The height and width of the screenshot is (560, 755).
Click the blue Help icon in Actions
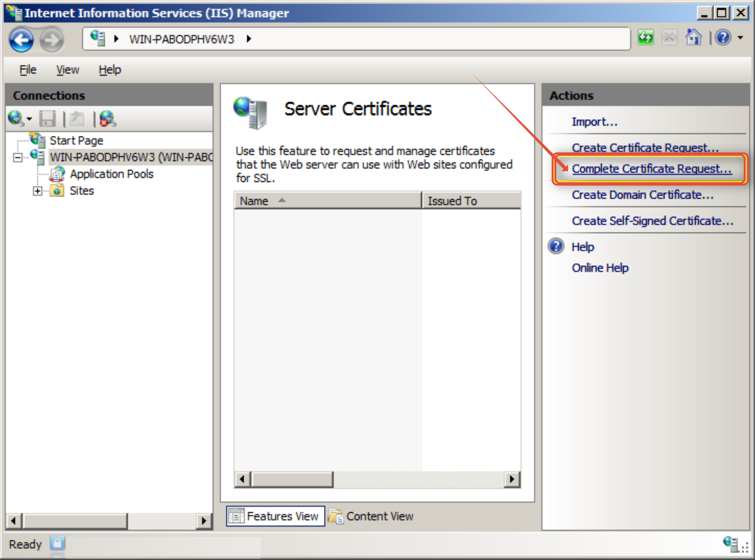click(x=556, y=246)
